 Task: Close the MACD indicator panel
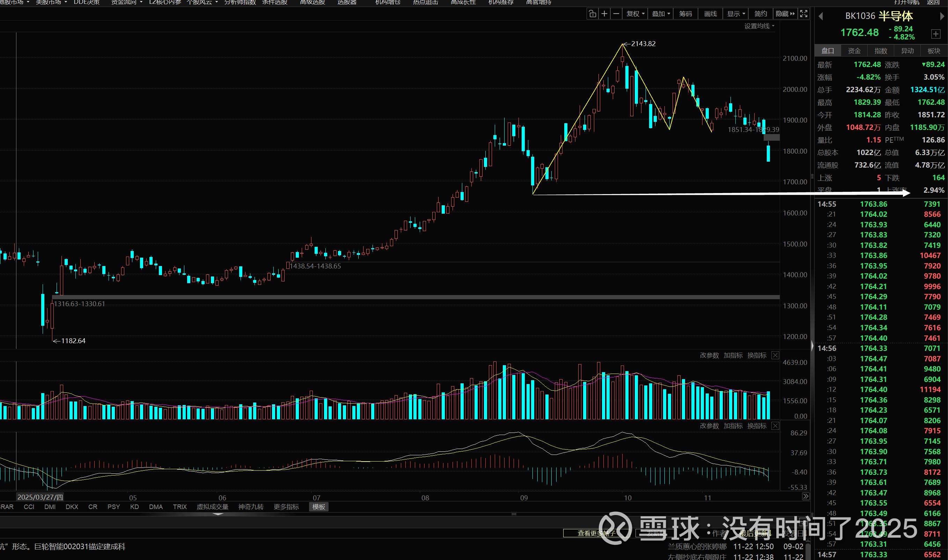coord(775,426)
